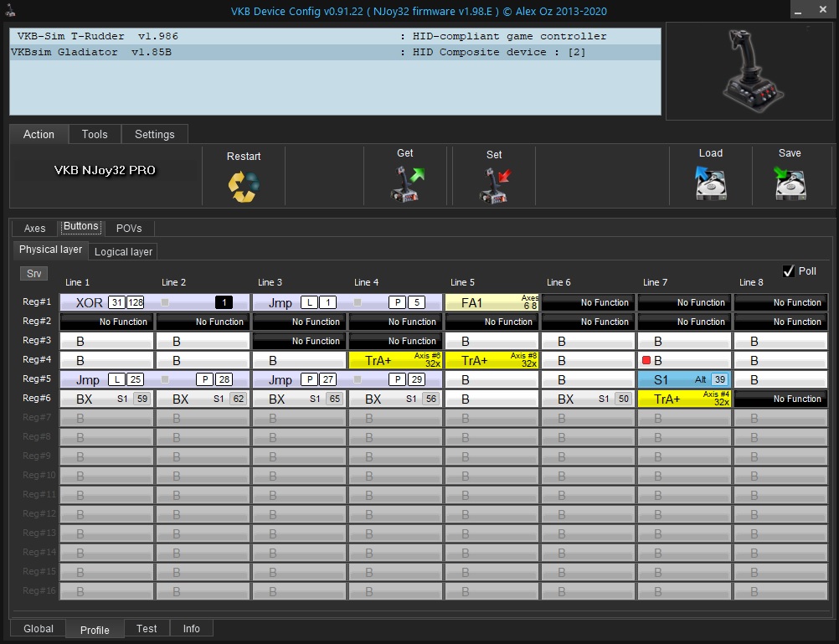Open the POVs tab
The width and height of the screenshot is (839, 644).
[x=129, y=228]
